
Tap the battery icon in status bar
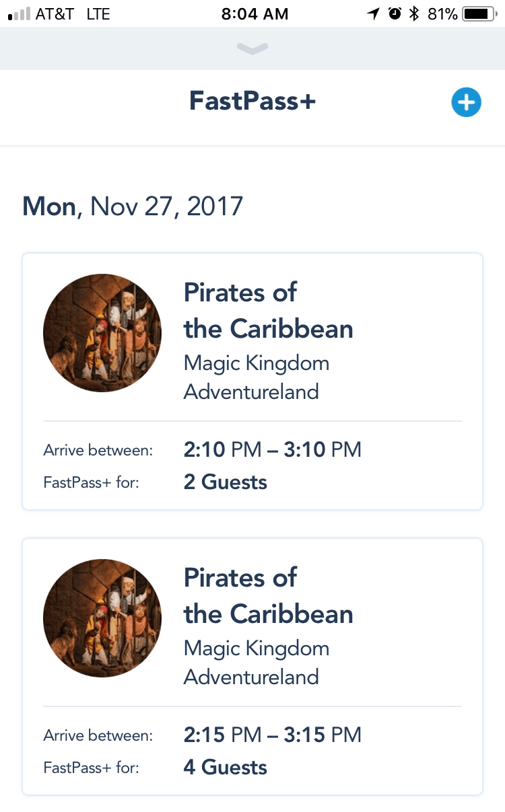[481, 14]
